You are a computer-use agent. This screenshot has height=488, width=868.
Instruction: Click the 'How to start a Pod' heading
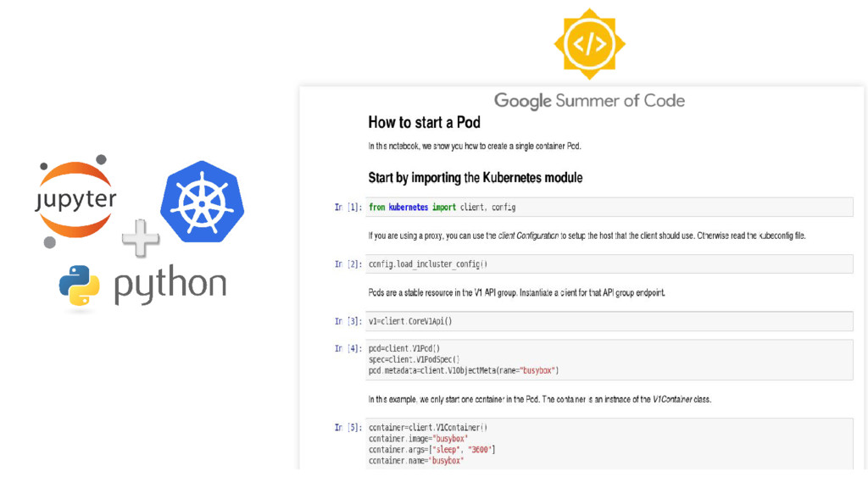(424, 122)
